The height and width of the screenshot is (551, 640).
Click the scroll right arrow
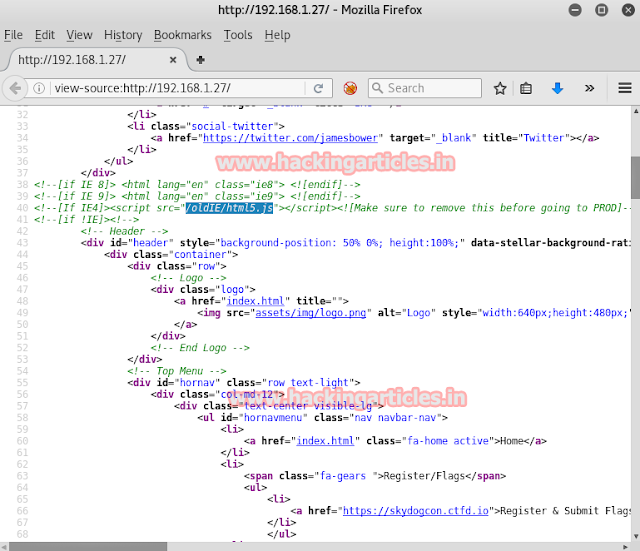point(625,547)
